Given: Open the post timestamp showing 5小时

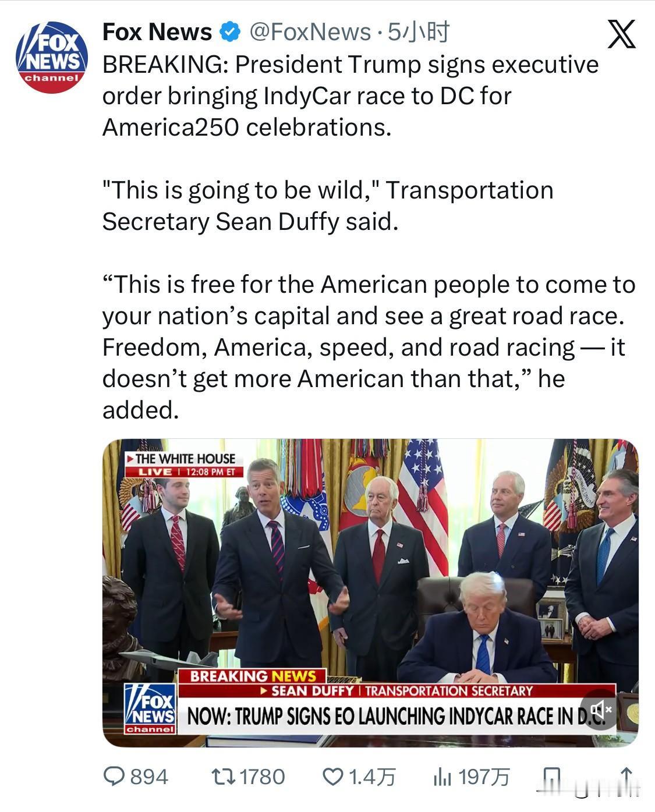Looking at the screenshot, I should (418, 32).
